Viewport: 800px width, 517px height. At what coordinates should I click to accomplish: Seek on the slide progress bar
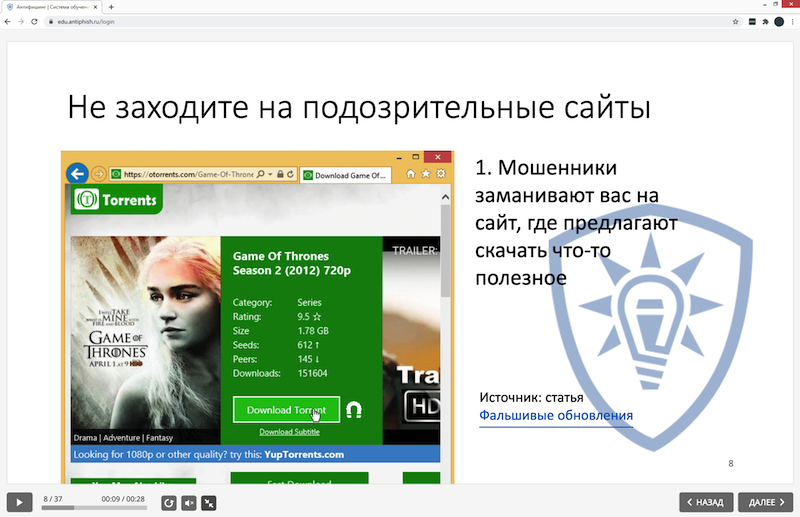point(94,508)
